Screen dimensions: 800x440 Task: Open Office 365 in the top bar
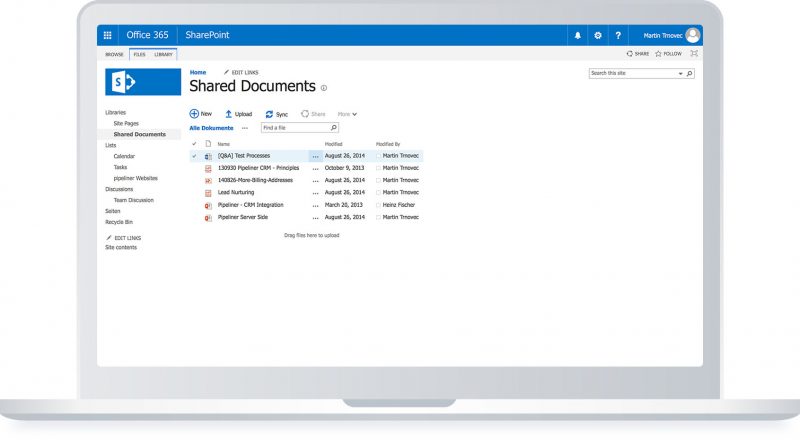pyautogui.click(x=147, y=35)
